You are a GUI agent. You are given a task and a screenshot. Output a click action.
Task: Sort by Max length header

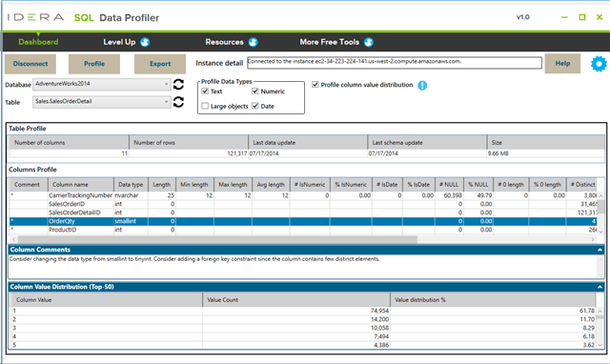tap(233, 184)
